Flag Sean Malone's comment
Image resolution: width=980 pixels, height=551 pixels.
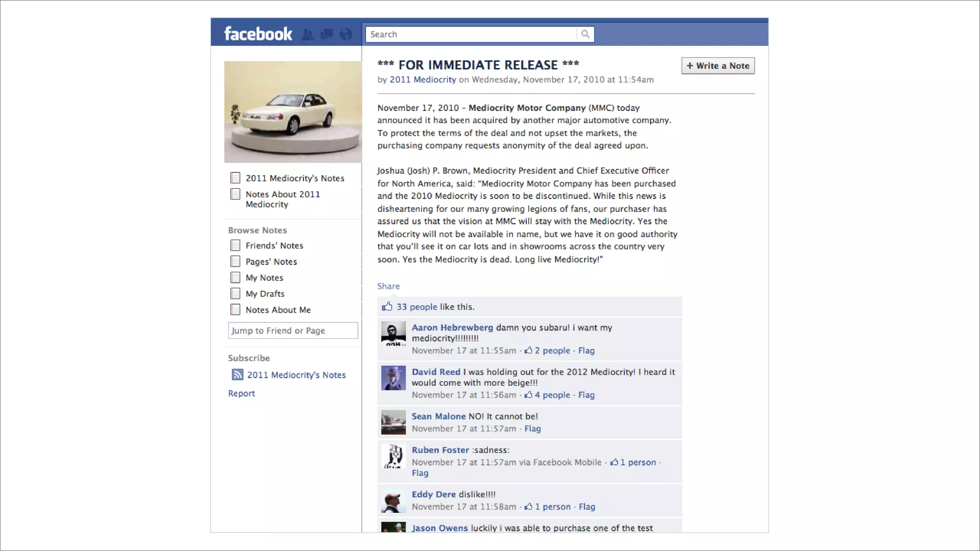tap(532, 429)
